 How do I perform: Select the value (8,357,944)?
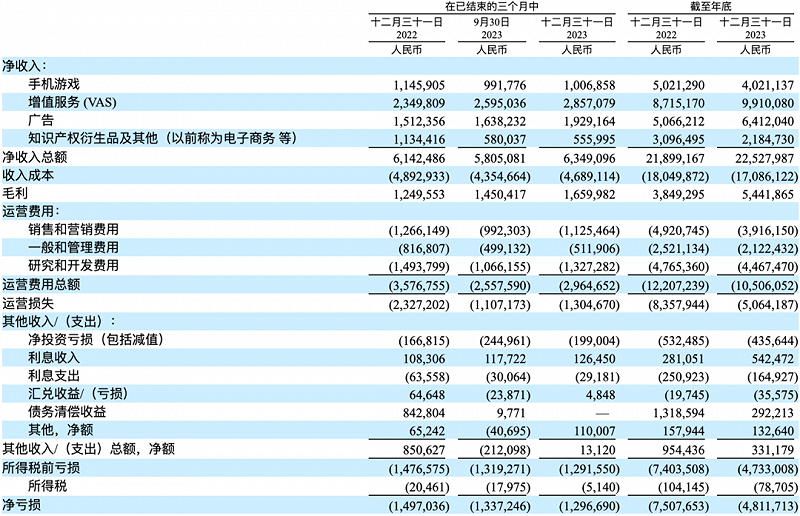click(x=679, y=305)
